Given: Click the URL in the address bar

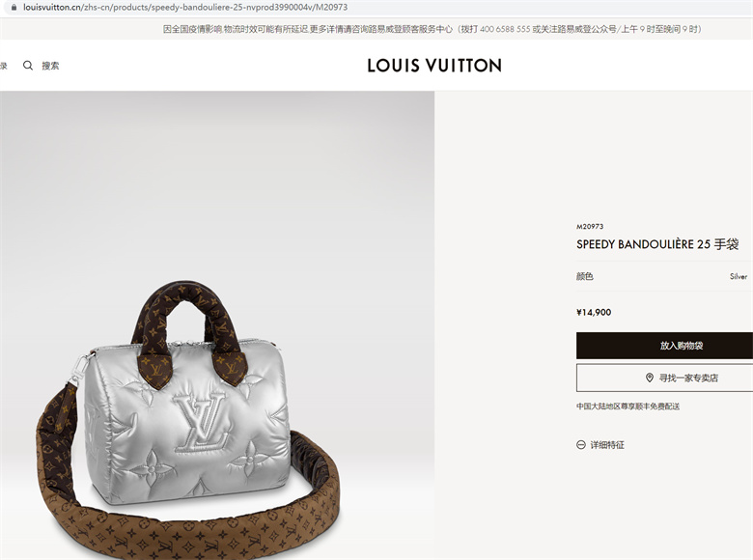Looking at the screenshot, I should tap(185, 7).
